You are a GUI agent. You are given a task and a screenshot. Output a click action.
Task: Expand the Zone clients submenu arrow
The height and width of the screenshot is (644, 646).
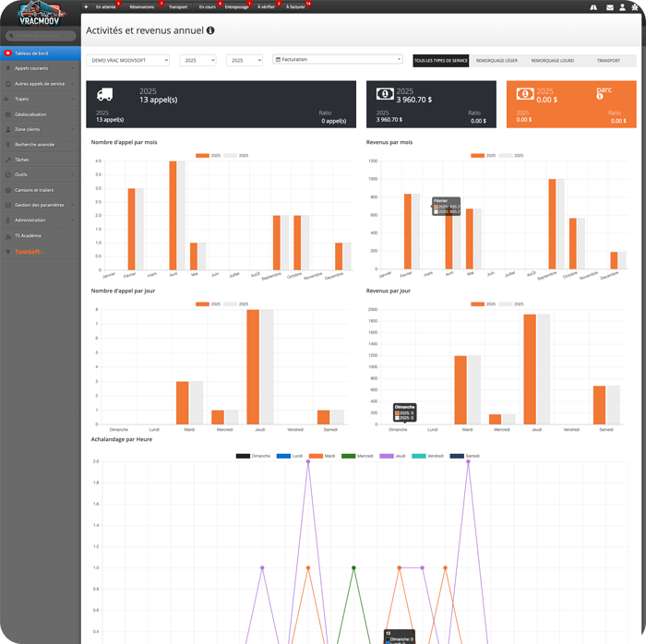tap(73, 129)
